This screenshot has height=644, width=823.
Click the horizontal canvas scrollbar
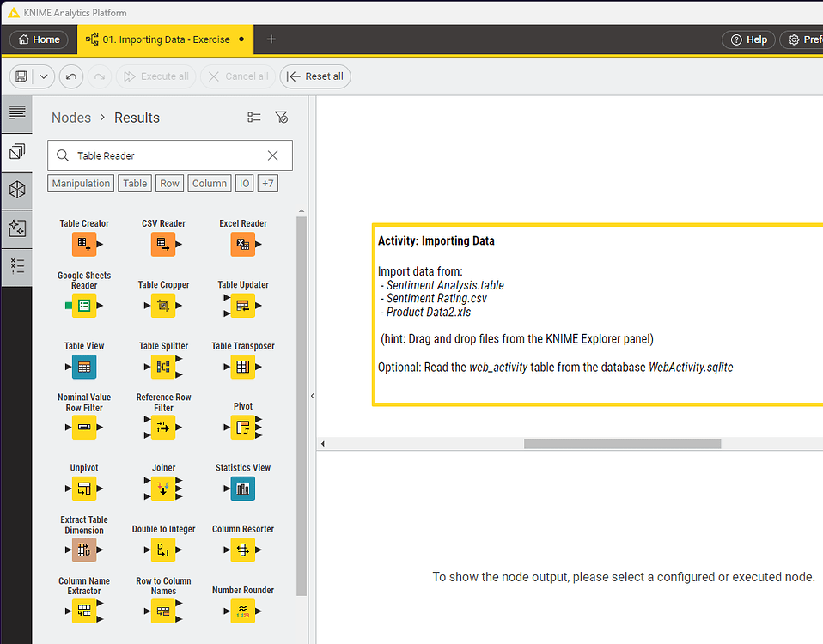click(x=622, y=444)
